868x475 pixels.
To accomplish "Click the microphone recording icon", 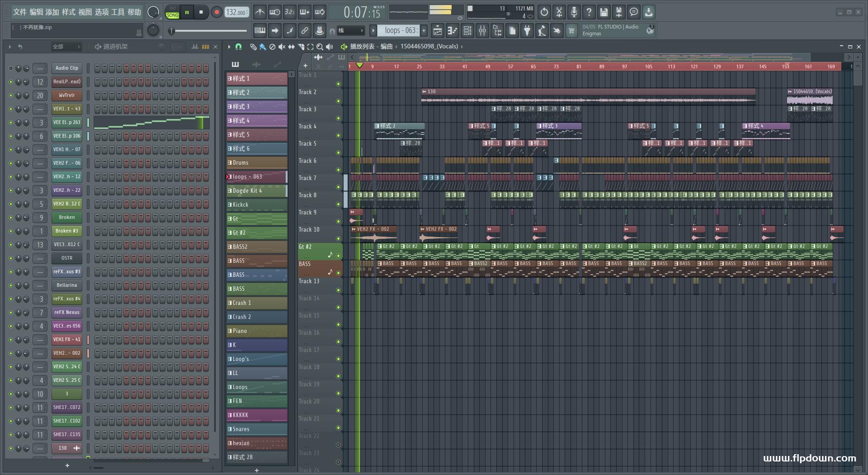I will pos(574,12).
